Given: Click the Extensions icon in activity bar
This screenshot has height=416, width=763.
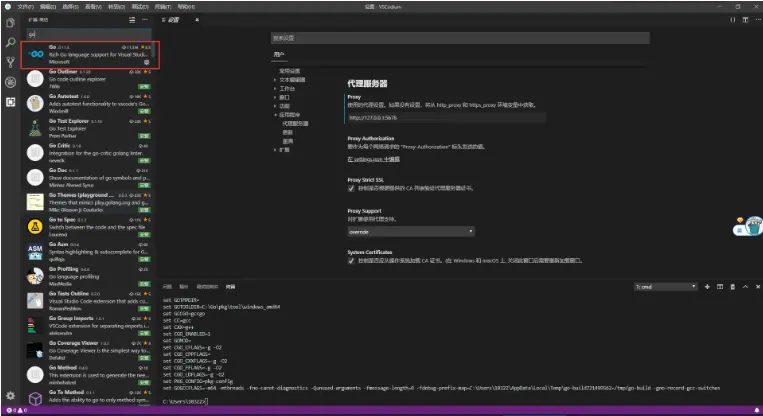Looking at the screenshot, I should 10,101.
